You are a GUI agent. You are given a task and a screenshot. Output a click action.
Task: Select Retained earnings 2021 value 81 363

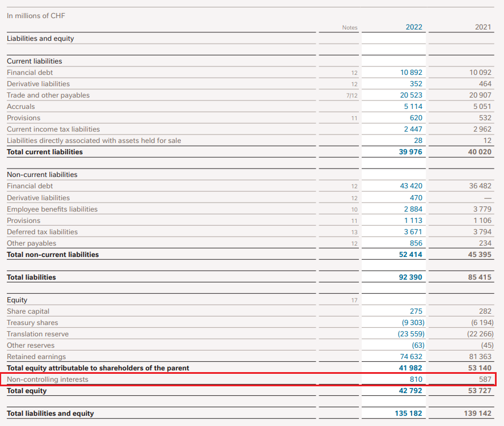coord(481,357)
